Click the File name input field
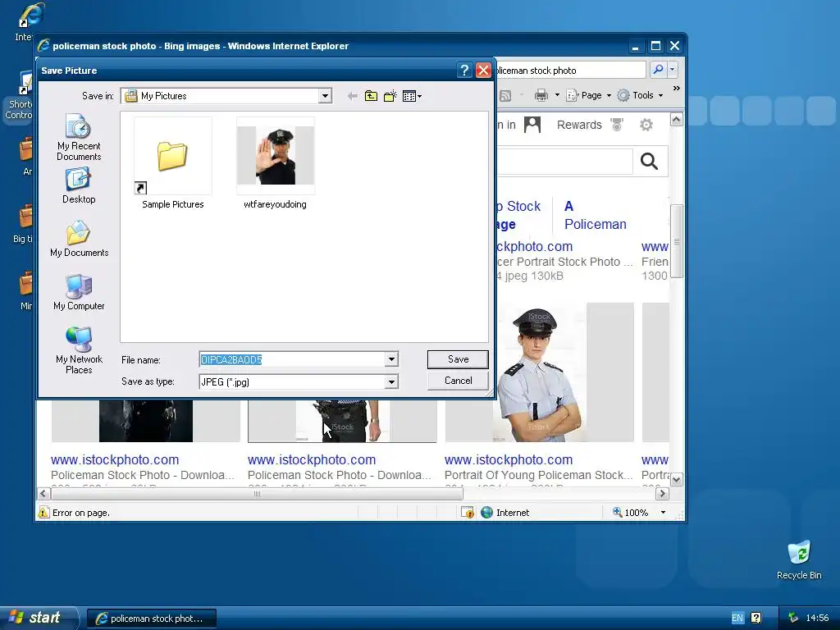The height and width of the screenshot is (630, 840). pos(292,359)
